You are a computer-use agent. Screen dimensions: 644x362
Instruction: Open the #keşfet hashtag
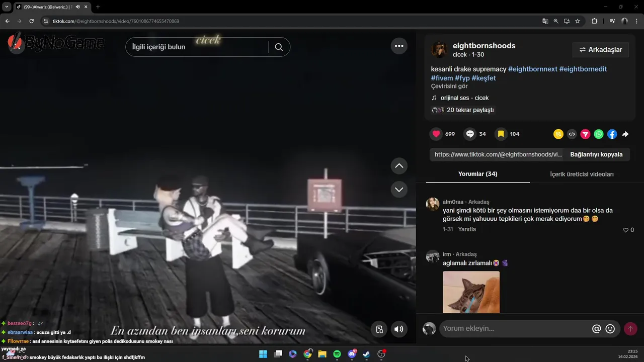click(484, 78)
